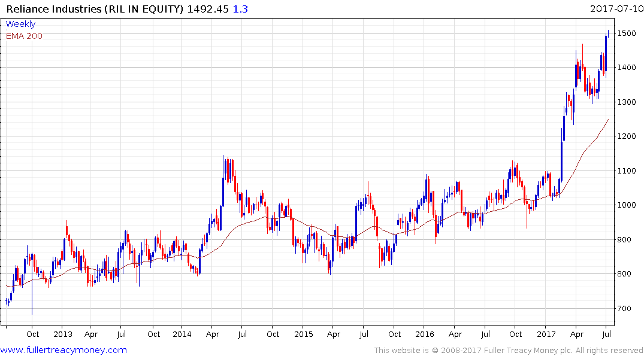Click the 2017-07-10 date label
Image resolution: width=644 pixels, height=359 pixels.
tap(616, 8)
